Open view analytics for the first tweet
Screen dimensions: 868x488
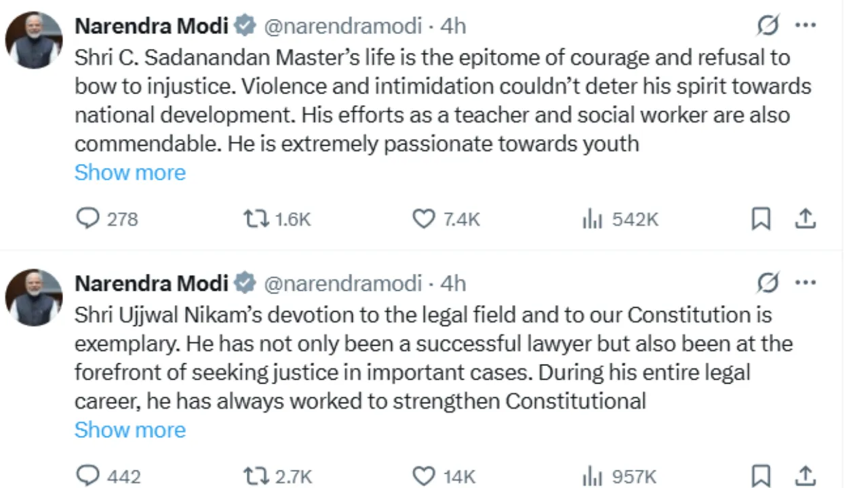593,218
